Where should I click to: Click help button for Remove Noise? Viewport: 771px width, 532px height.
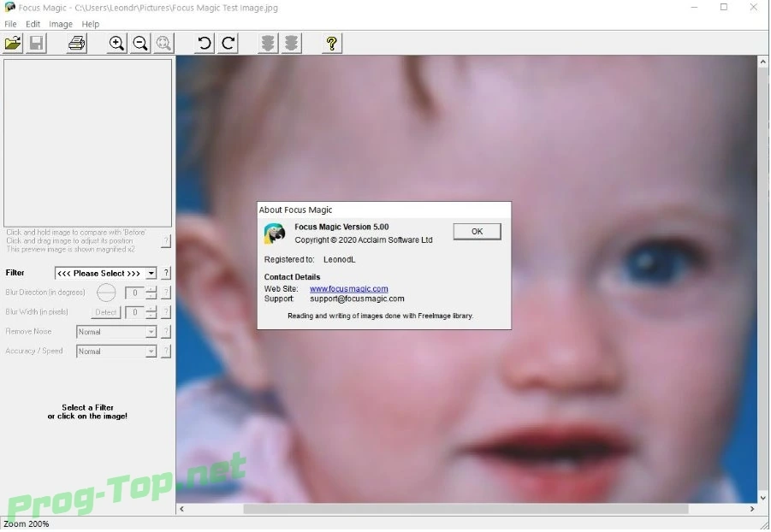pyautogui.click(x=166, y=332)
